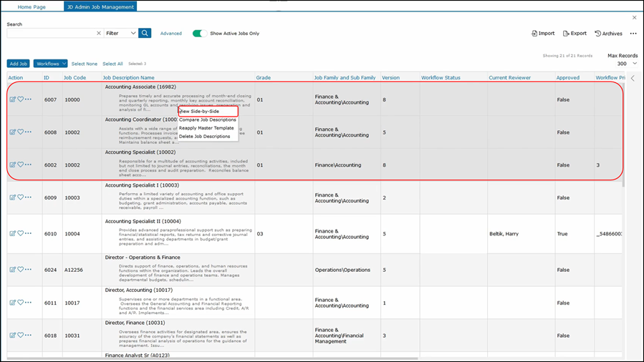Select Compare Job Descriptions in the context menu
Screen dimensions: 644x362
(207, 119)
